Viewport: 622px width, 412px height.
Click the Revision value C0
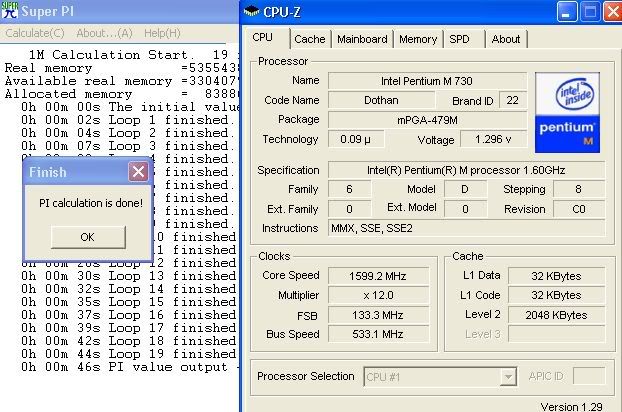[x=579, y=209]
